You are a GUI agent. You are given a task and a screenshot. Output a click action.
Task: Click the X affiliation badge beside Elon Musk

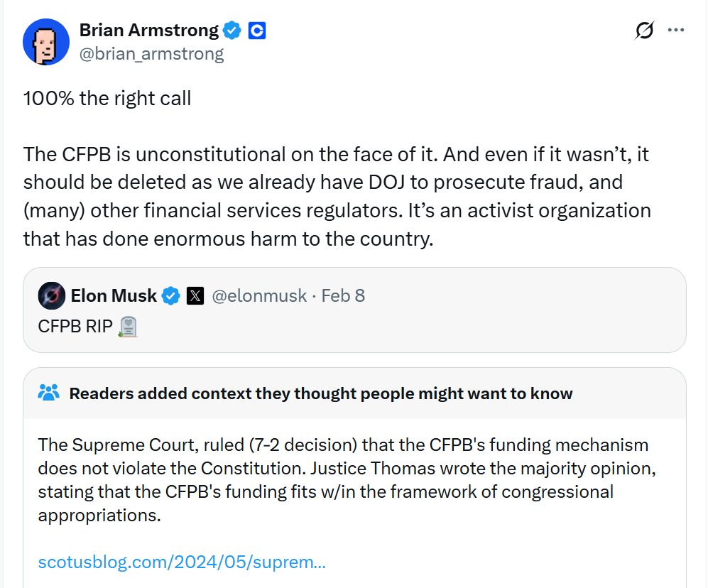point(195,295)
